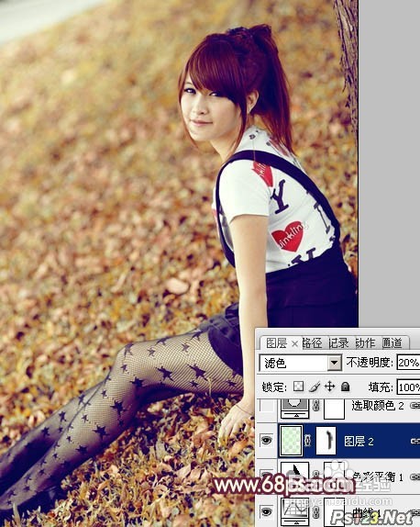The height and width of the screenshot is (527, 420).
Task: Select the 图层 2 layer mask thumbnail
Action: pyautogui.click(x=326, y=441)
